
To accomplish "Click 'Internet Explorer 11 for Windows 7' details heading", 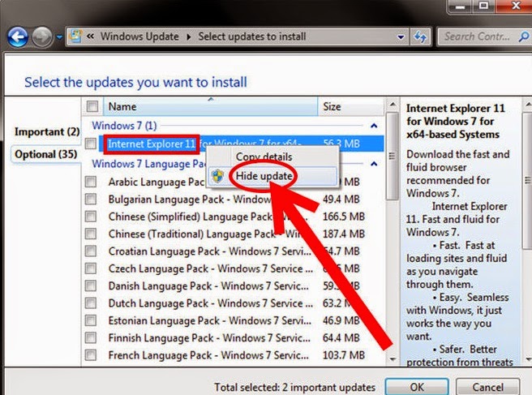I will [455, 121].
